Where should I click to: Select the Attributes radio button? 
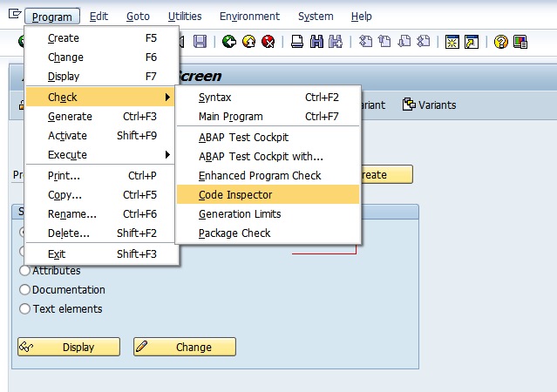(24, 271)
